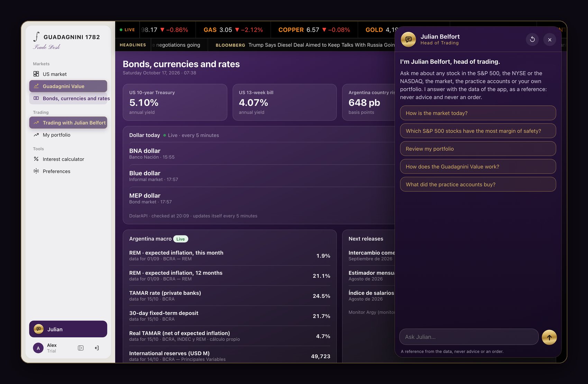
Task: Click the percent icon for Interest calculator
Action: pyautogui.click(x=36, y=159)
